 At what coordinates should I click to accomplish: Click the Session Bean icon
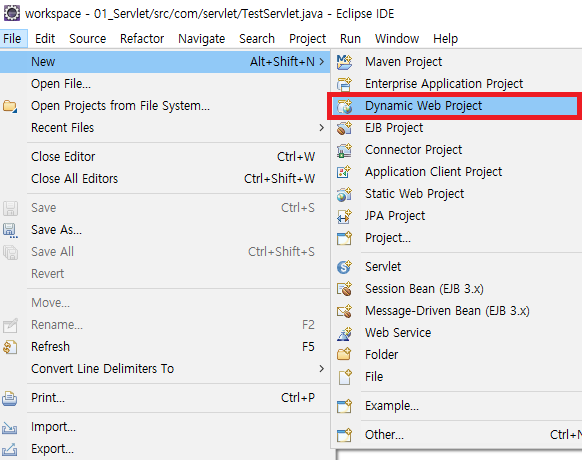(344, 288)
